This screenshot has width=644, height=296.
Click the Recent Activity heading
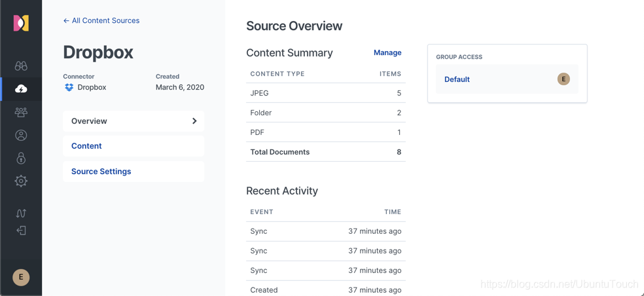point(281,191)
